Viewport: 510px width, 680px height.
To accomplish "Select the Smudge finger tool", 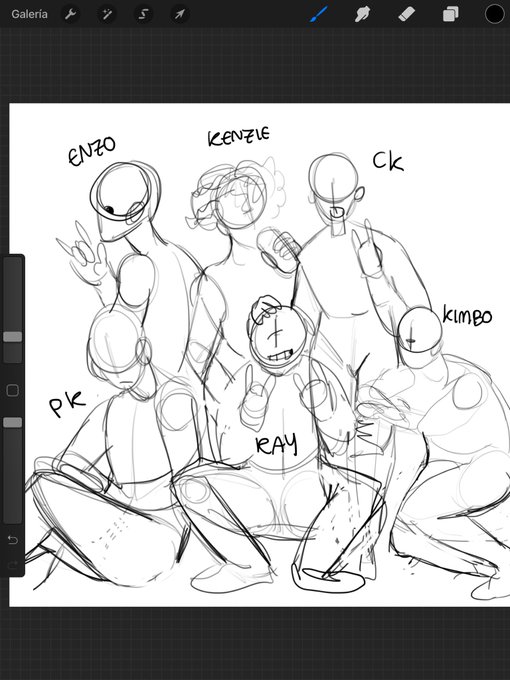I will [363, 14].
